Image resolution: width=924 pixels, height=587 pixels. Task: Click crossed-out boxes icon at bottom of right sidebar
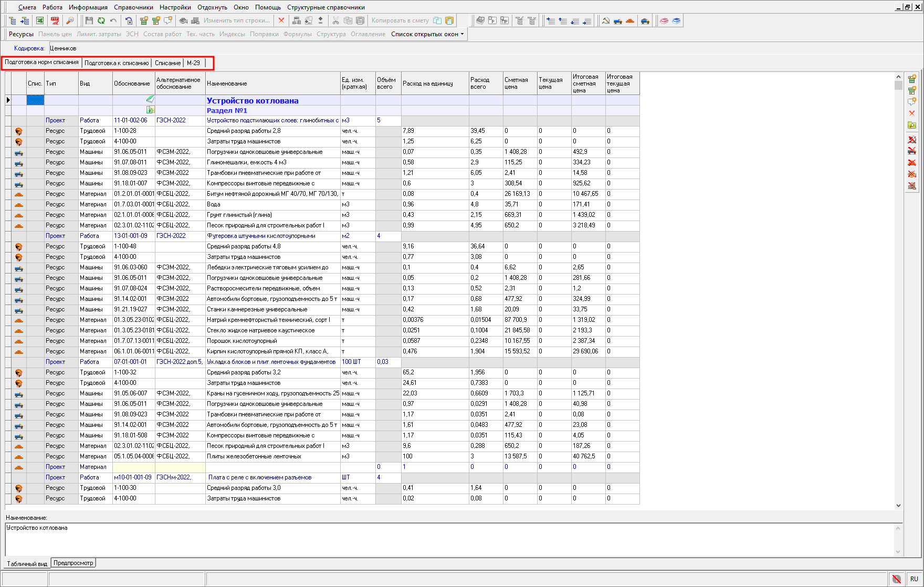(x=912, y=185)
